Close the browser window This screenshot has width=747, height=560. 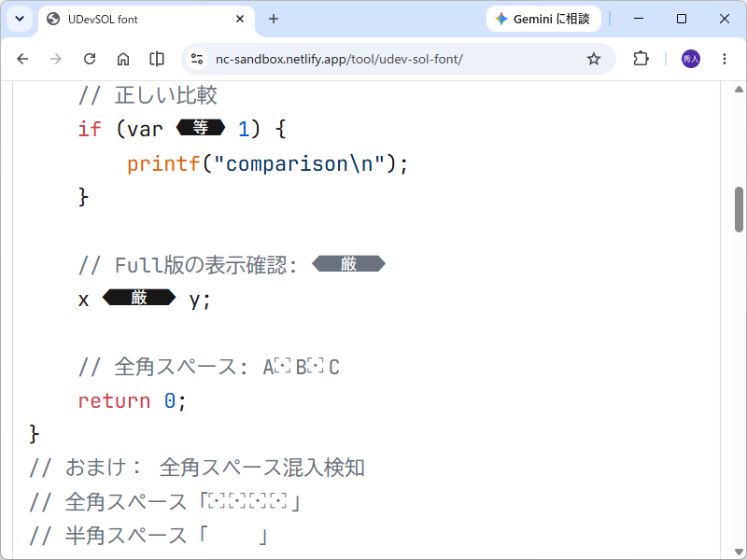click(725, 19)
